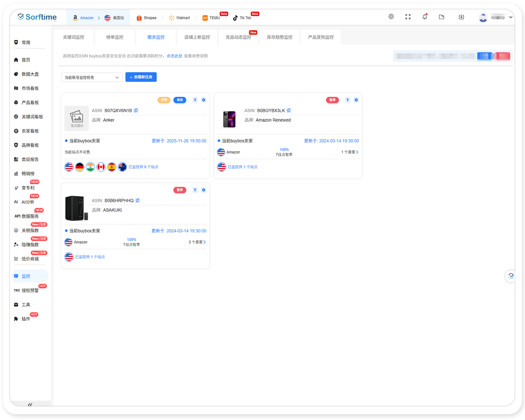Click the 创建新任务 button
Screen dimensions: 525x420
(141, 77)
